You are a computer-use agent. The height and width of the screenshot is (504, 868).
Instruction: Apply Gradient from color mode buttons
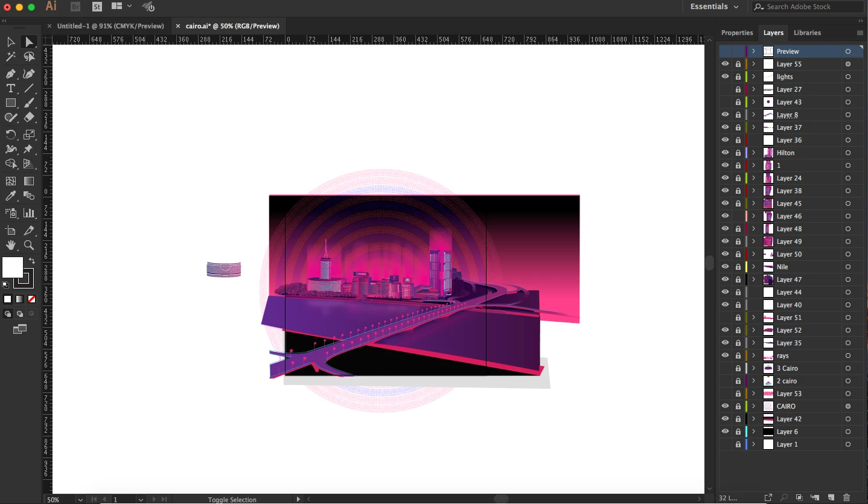pos(19,299)
